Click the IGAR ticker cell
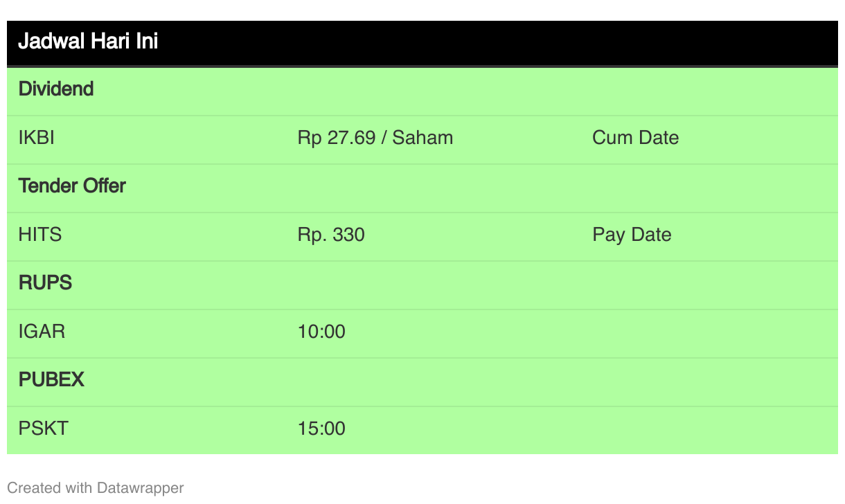Viewport: 845px width, 504px height. (x=42, y=332)
